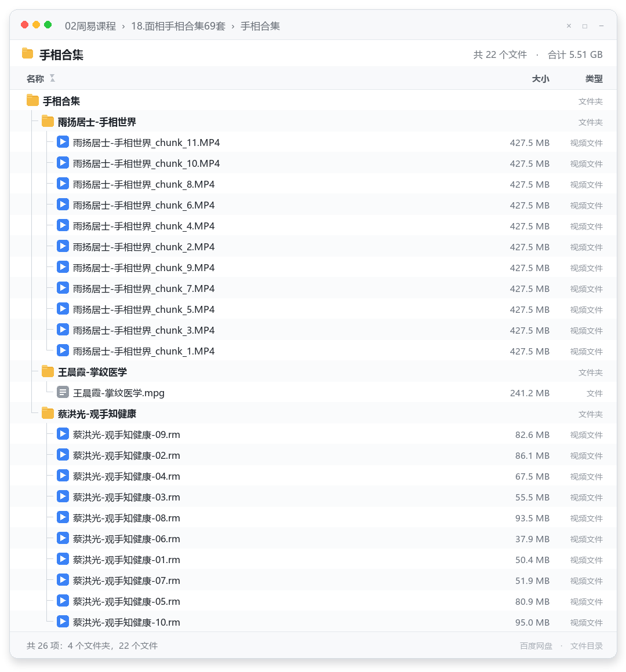Click the yellow macOS window button
This screenshot has height=672, width=626.
37,25
